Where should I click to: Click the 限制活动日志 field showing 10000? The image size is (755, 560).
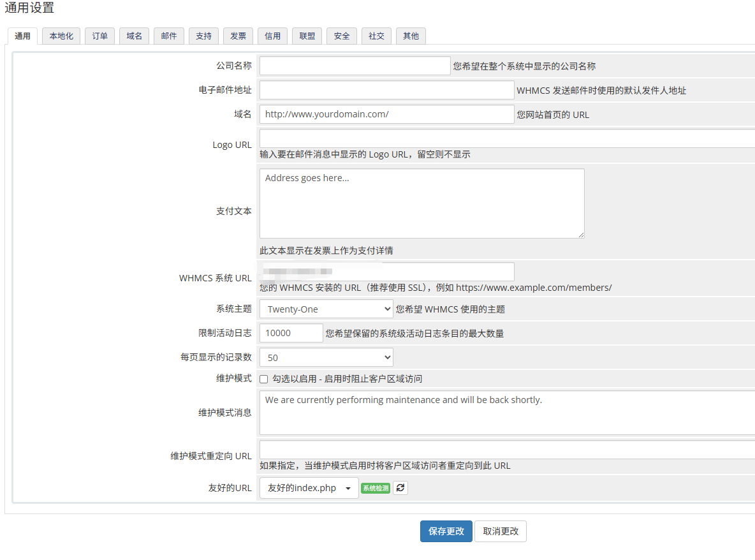click(291, 333)
